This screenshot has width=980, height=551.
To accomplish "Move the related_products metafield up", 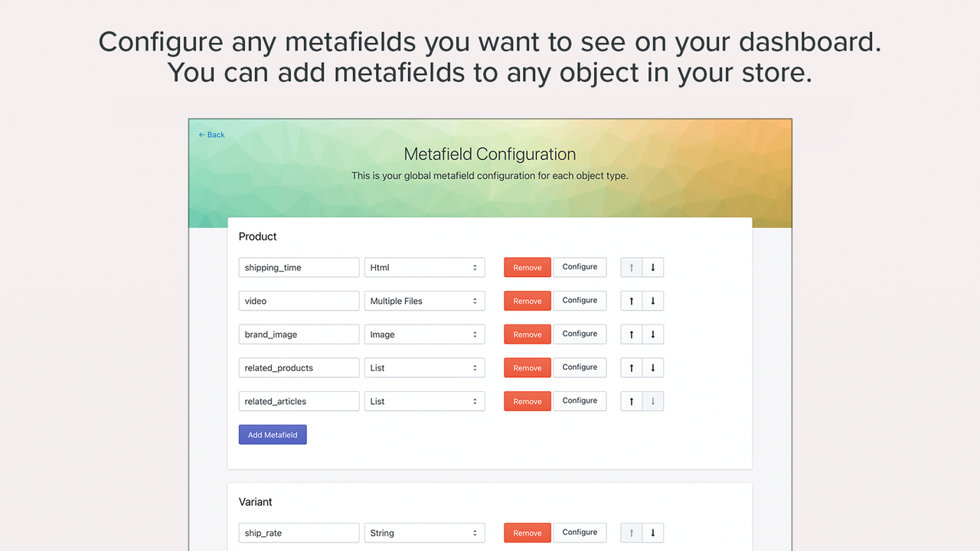I will pyautogui.click(x=631, y=367).
